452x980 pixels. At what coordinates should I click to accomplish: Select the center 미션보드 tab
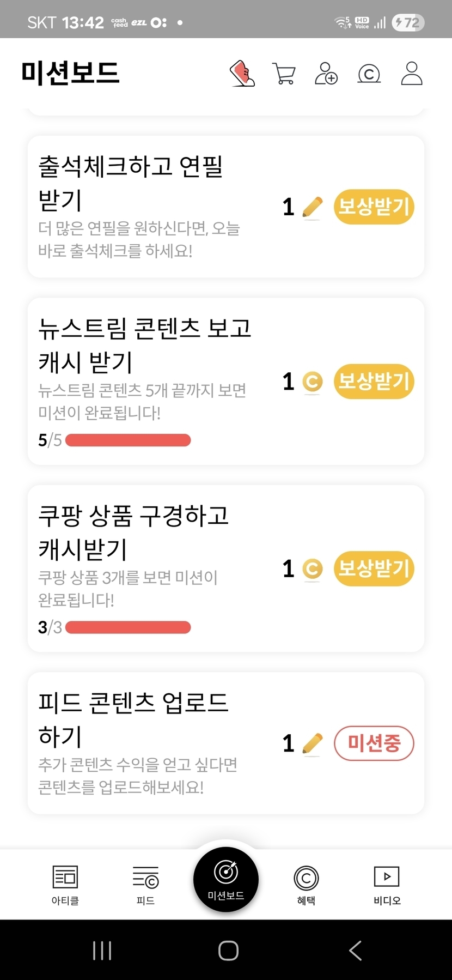click(x=226, y=880)
